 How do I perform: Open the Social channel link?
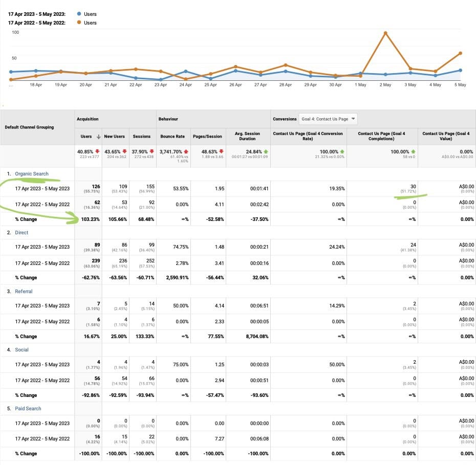(x=22, y=350)
